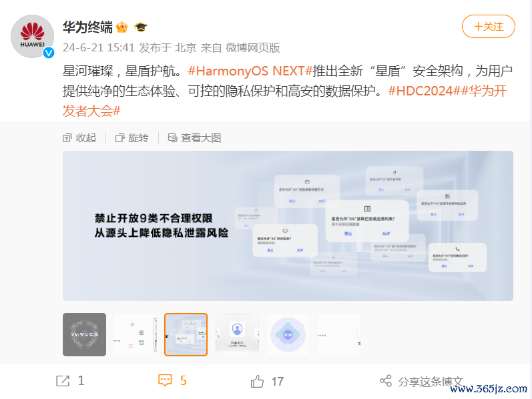Click the crown membership icon

(x=121, y=27)
